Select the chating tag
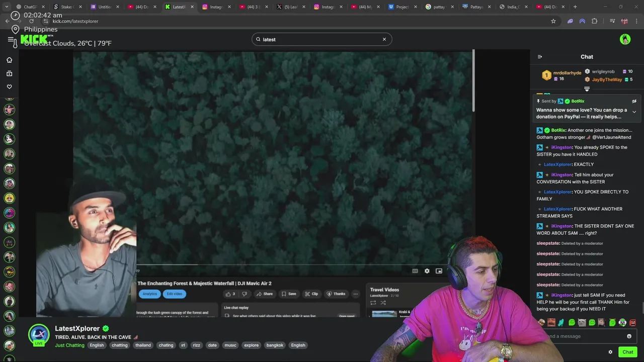 [166, 345]
